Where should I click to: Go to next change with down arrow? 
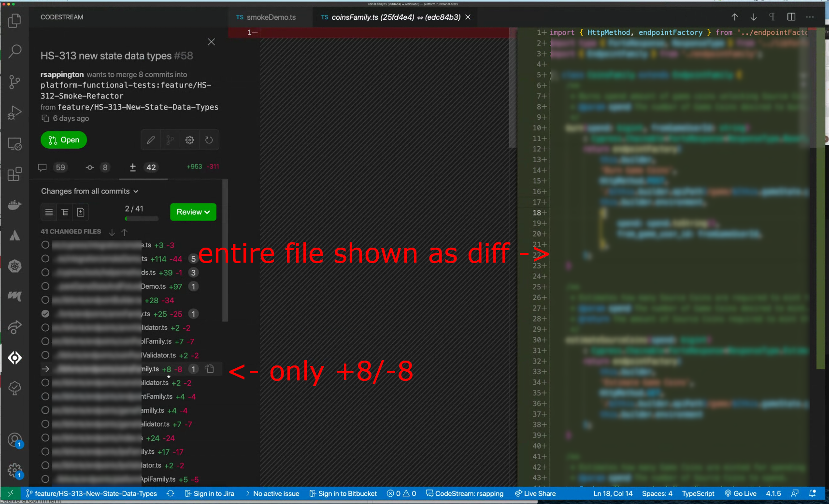(x=753, y=17)
